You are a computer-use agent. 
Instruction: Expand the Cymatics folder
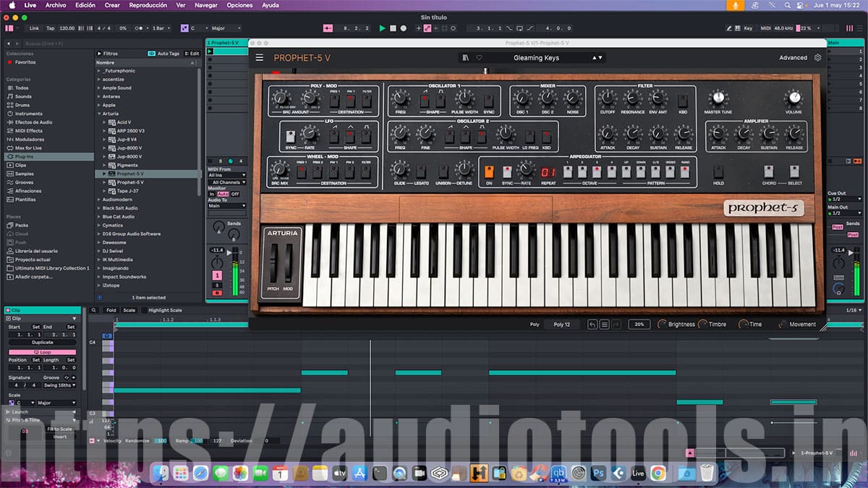coord(98,225)
